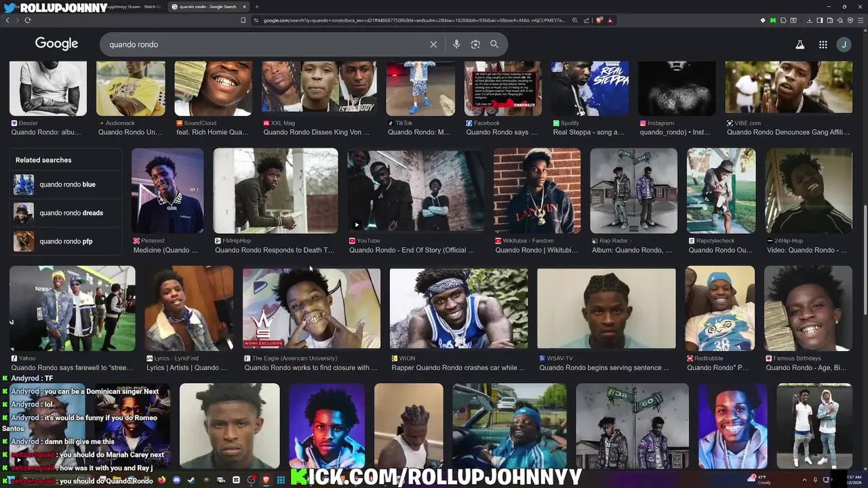Click the Google logo
The image size is (868, 488).
(56, 44)
